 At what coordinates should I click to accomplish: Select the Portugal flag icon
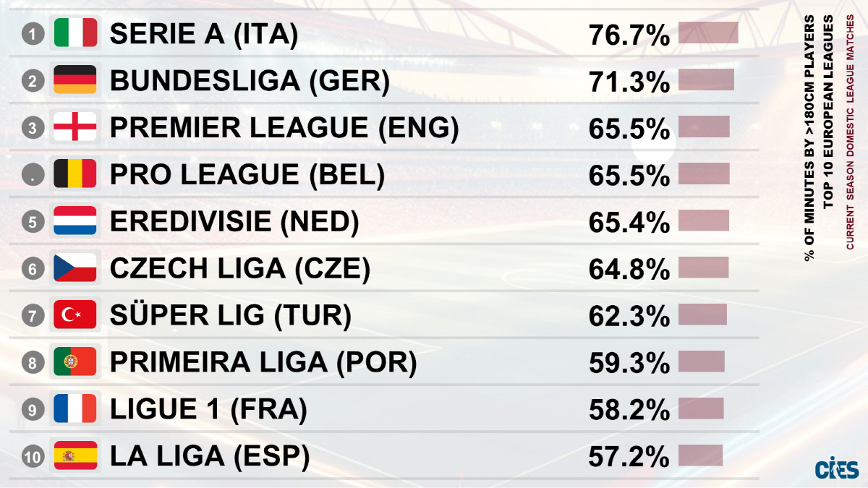[x=75, y=361]
